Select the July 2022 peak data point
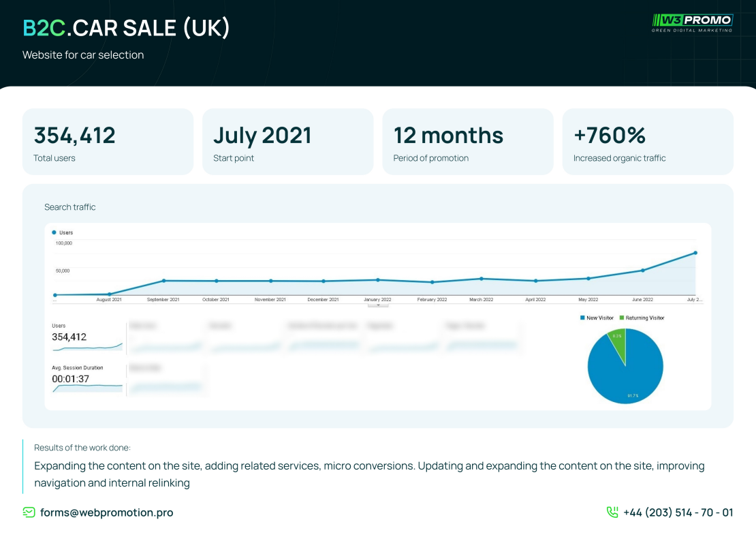756x539 pixels. pos(695,253)
